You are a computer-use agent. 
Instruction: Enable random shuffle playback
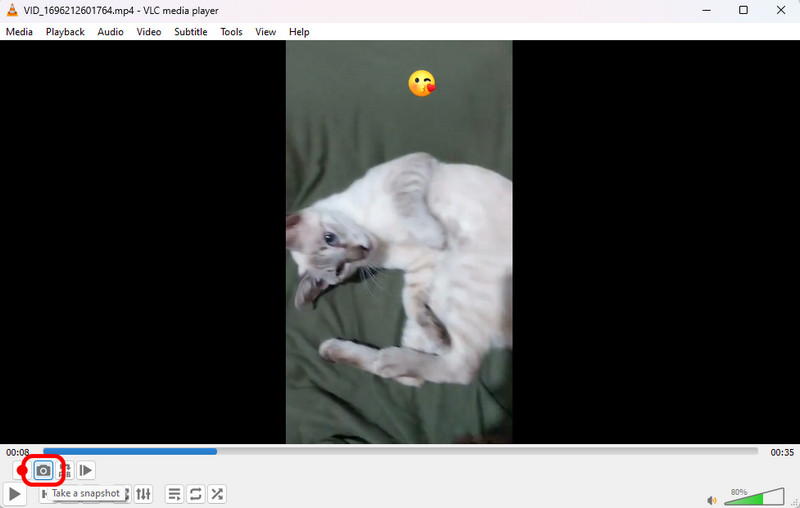[x=216, y=494]
